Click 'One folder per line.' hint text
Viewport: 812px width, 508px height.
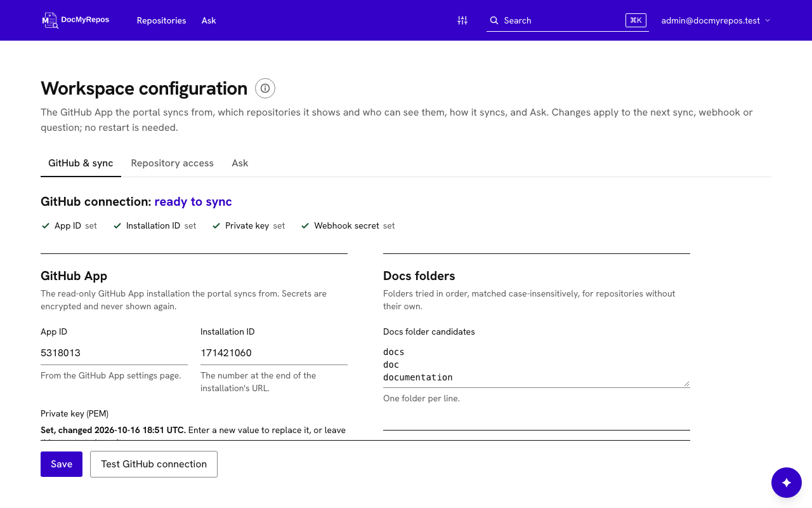tap(421, 399)
